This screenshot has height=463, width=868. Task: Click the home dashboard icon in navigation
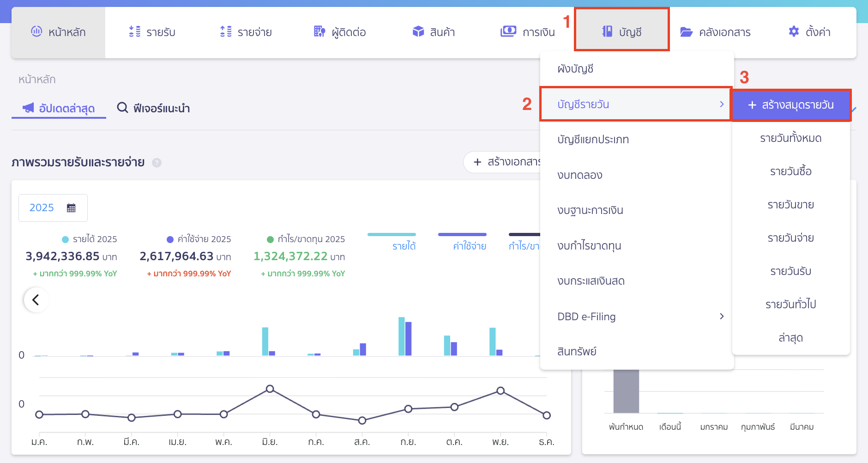(36, 31)
